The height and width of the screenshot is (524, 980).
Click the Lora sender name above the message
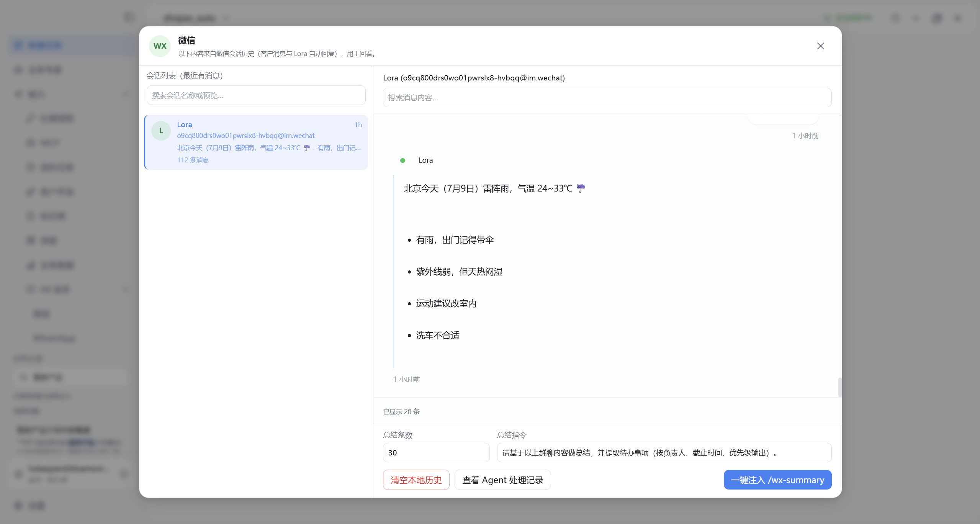point(425,160)
